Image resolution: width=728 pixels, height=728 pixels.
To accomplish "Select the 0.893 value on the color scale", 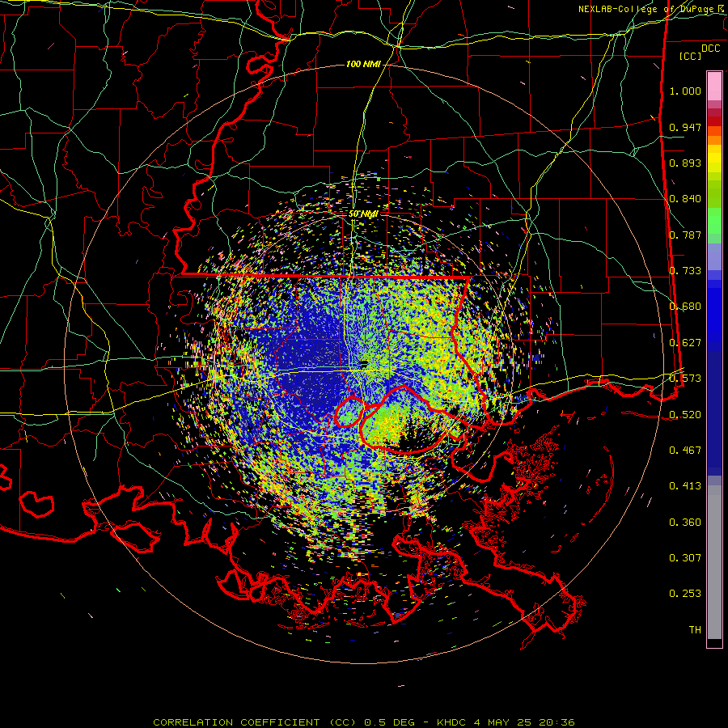I will [685, 163].
